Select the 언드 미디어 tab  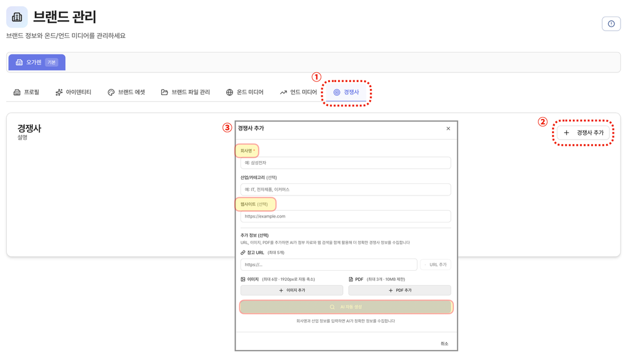(299, 92)
